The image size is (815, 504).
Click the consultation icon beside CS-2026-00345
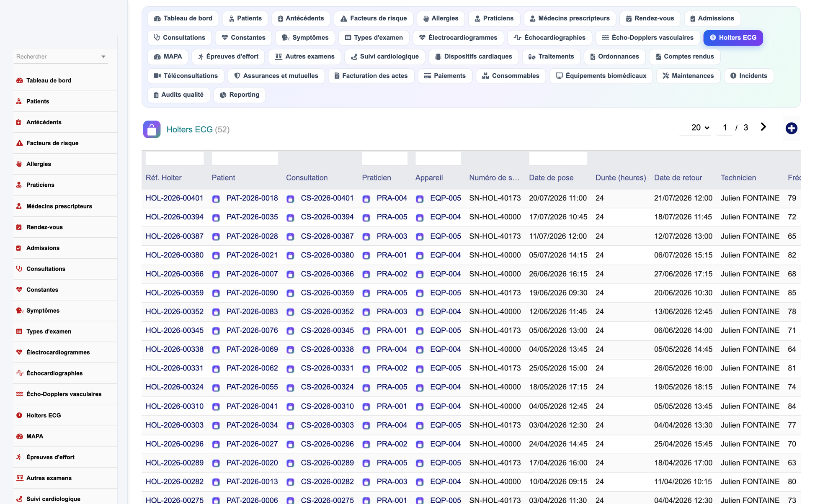click(x=290, y=331)
